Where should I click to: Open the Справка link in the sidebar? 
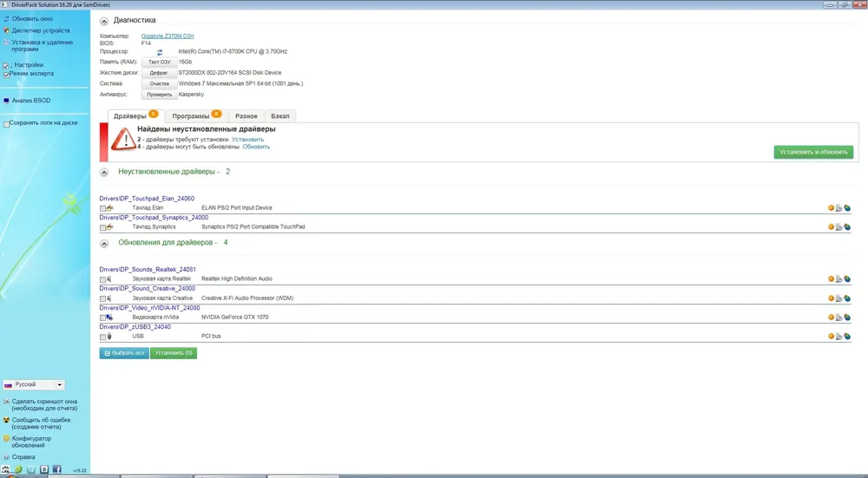click(23, 457)
